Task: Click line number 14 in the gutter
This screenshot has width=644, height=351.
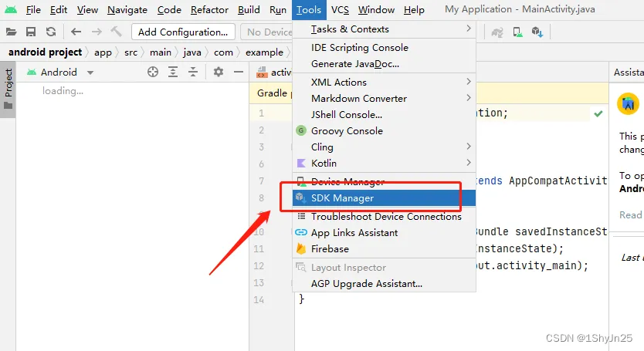Action: tap(259, 299)
